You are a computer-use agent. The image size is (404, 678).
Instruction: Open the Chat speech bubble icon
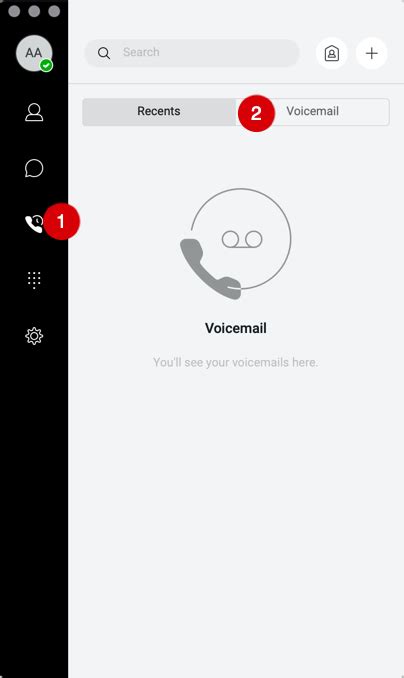(34, 168)
